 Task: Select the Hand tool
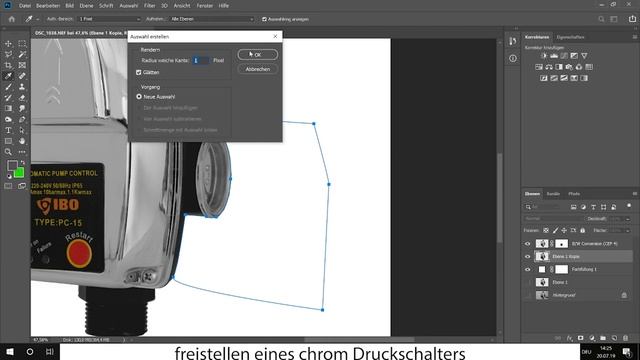22,141
